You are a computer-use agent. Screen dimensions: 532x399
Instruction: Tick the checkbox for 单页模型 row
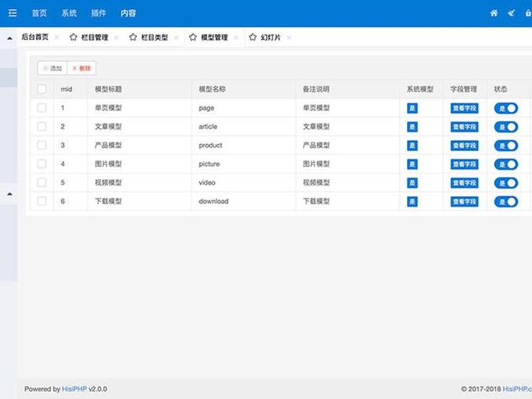(x=42, y=108)
